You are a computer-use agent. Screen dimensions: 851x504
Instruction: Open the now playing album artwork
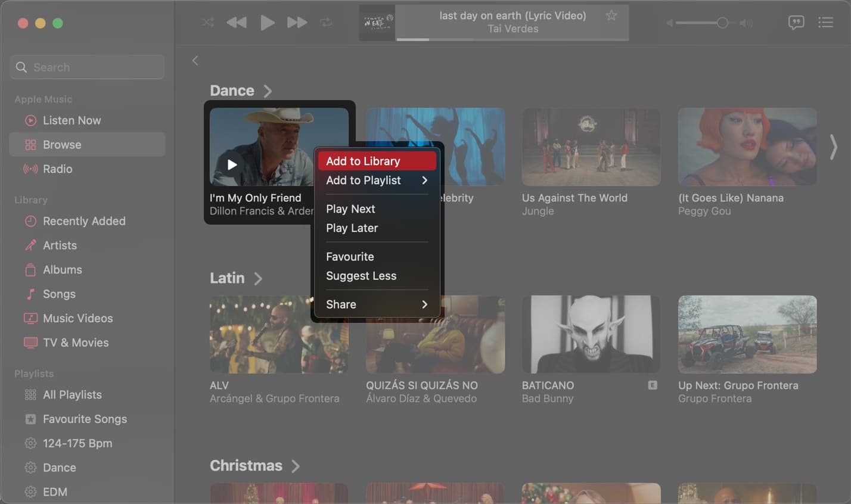(x=377, y=23)
